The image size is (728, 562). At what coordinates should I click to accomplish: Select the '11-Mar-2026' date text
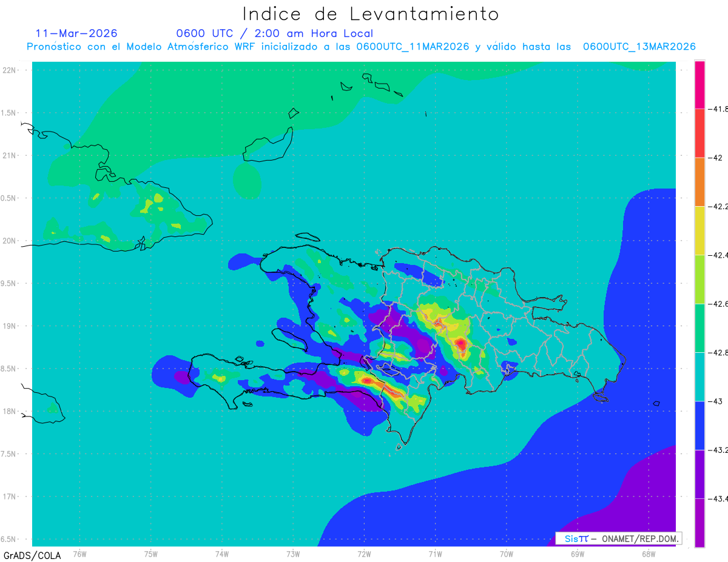pyautogui.click(x=76, y=33)
